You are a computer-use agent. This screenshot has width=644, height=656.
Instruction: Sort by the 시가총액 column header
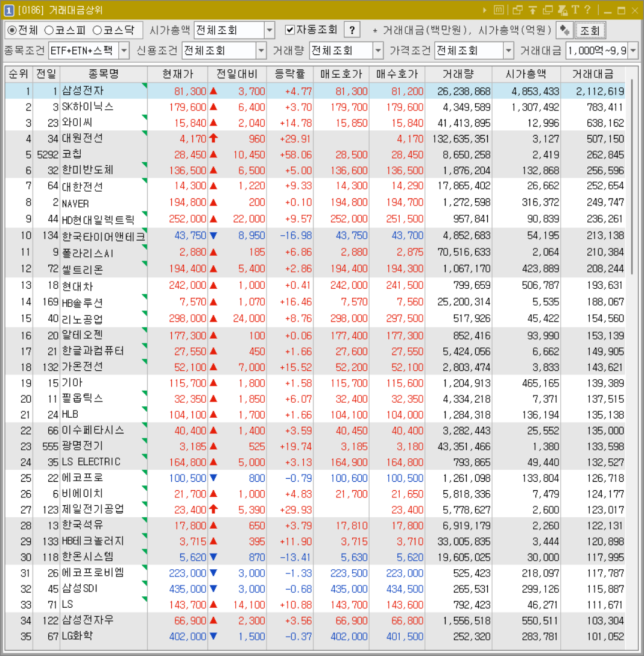[x=526, y=74]
